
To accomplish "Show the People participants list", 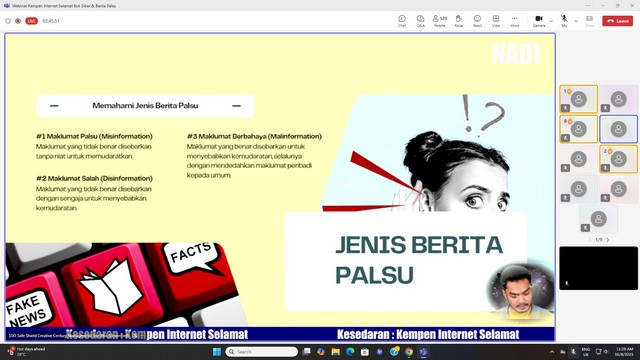I will point(440,21).
